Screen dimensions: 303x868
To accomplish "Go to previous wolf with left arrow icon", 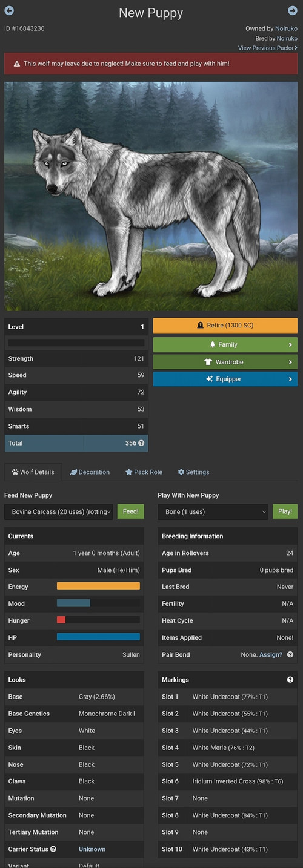I will coord(9,10).
